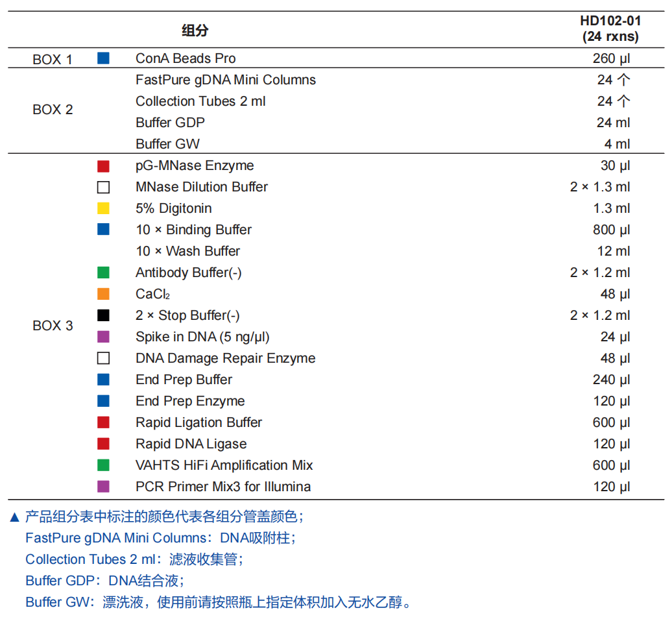
Task: Click the purple PCR Primer Mix3 swatch
Action: point(102,486)
